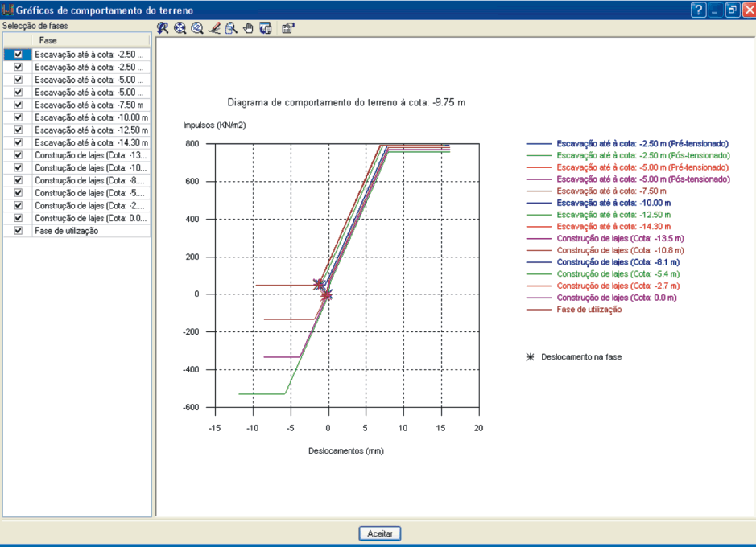Disable 'Escavação até à cota: -14.30 m' checkbox

click(19, 142)
